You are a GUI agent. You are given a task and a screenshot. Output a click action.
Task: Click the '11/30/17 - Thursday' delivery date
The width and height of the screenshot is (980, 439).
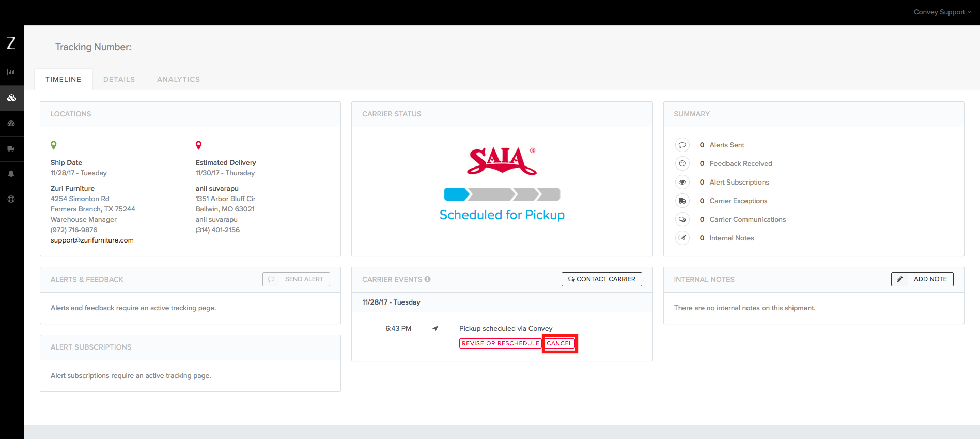[225, 173]
